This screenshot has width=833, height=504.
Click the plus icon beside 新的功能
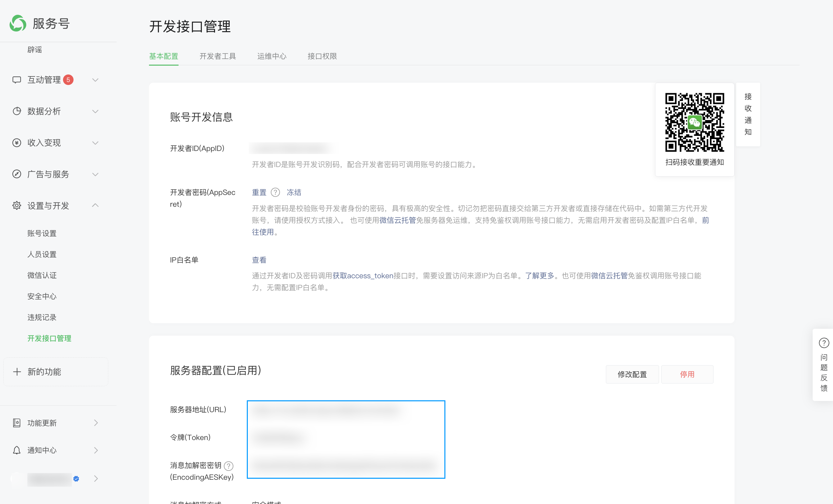[x=17, y=372]
